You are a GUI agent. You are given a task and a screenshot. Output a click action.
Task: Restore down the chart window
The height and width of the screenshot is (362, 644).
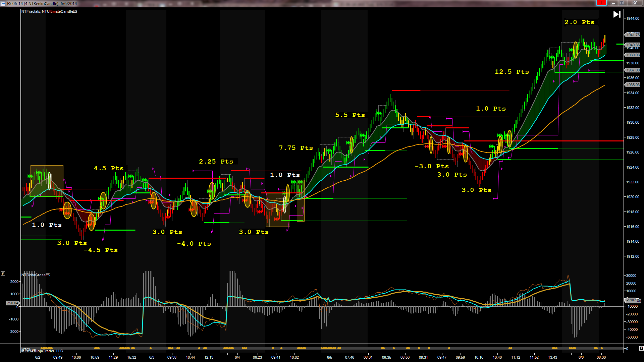tap(622, 3)
